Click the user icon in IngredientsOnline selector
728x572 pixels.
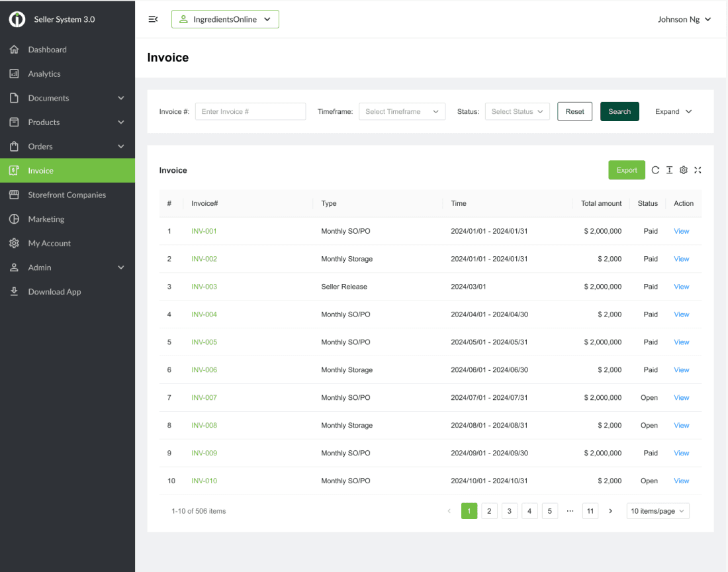[183, 19]
